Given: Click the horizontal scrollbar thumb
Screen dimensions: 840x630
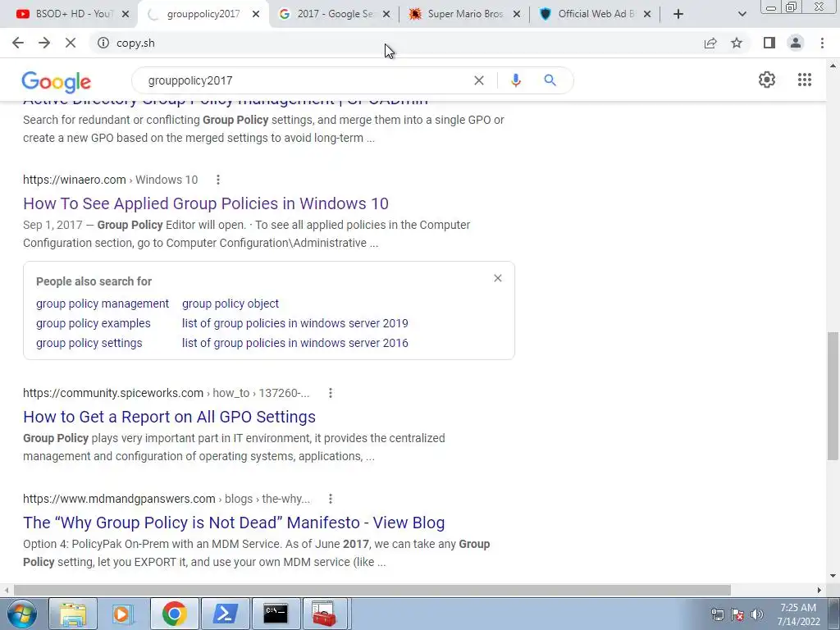Looking at the screenshot, I should click(x=372, y=590).
